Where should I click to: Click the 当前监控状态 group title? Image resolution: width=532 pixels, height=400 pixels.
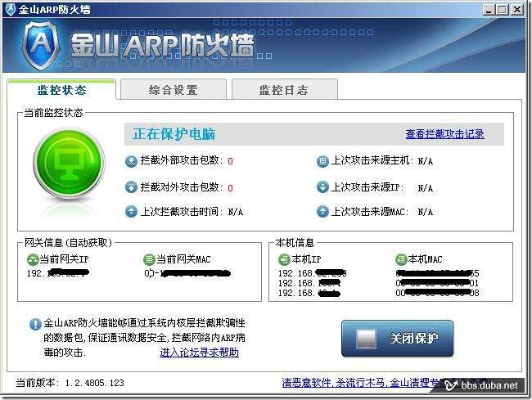pos(53,113)
